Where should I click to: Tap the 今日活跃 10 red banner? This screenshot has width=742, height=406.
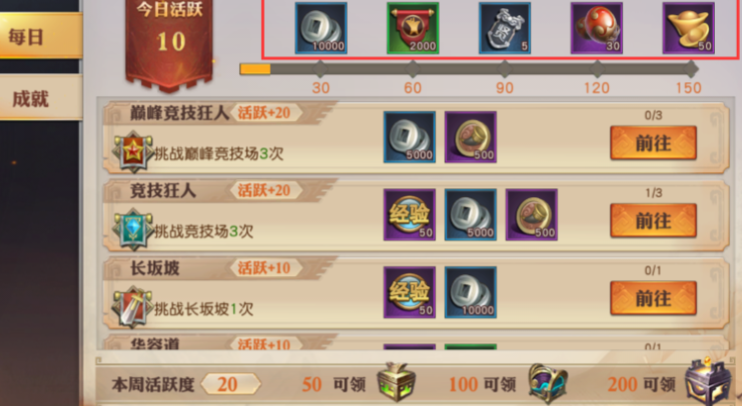(x=169, y=43)
